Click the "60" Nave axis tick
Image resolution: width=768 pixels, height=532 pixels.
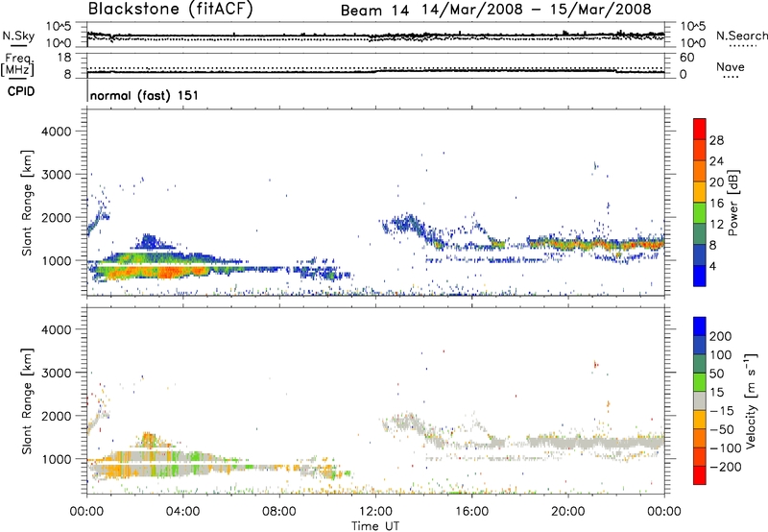(x=686, y=58)
